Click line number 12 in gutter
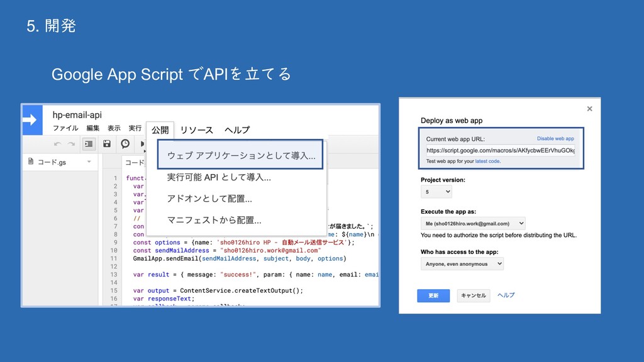The image size is (644, 362). tap(114, 266)
